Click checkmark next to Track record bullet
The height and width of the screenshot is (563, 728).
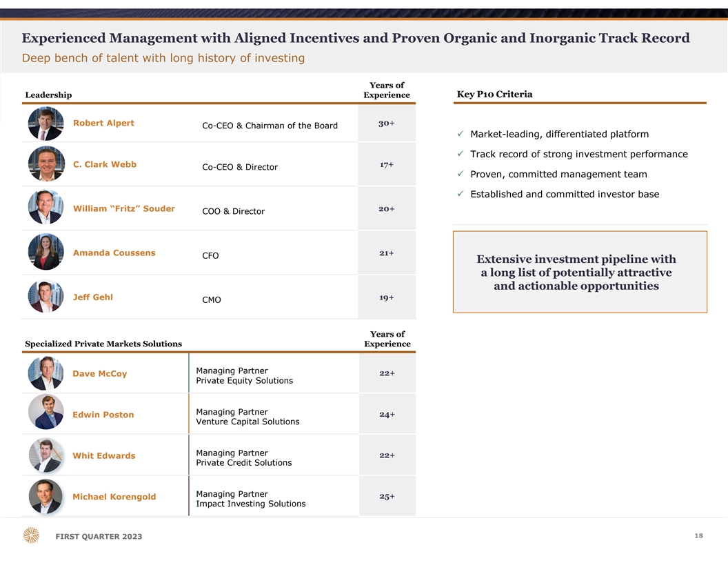click(460, 155)
